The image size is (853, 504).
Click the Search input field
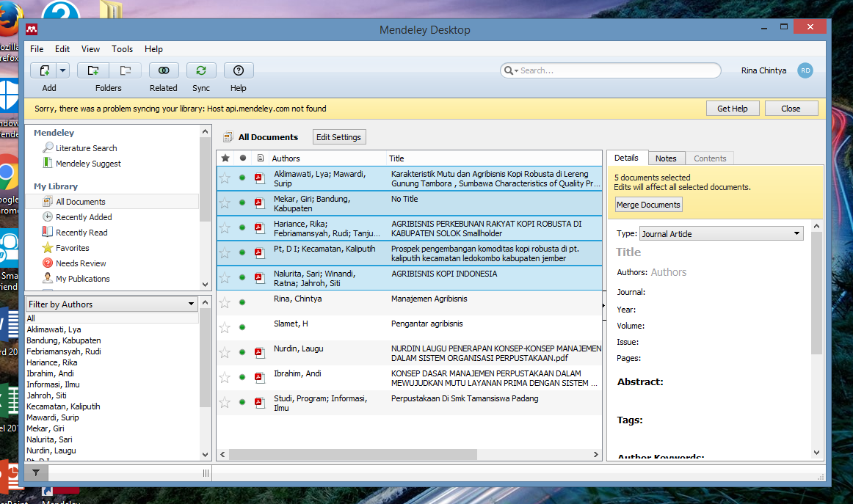(610, 70)
